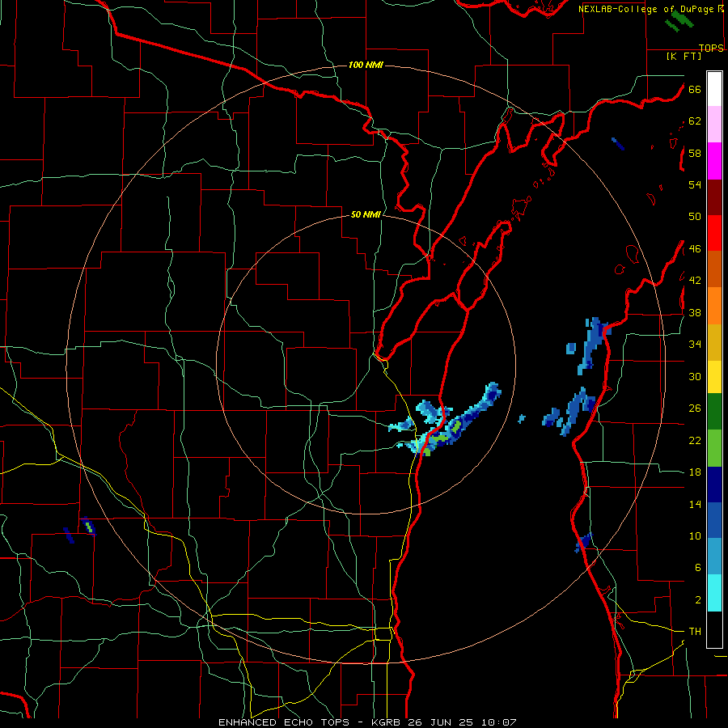Click the 'TH' threshold label
This screenshot has width=728, height=728.
coord(695,632)
